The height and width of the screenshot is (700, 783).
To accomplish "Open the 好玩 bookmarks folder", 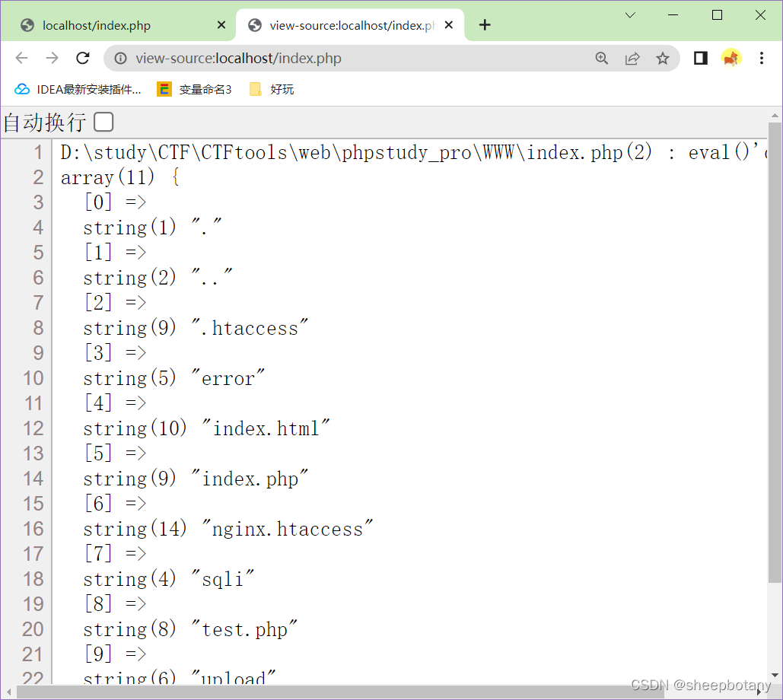I will (272, 89).
